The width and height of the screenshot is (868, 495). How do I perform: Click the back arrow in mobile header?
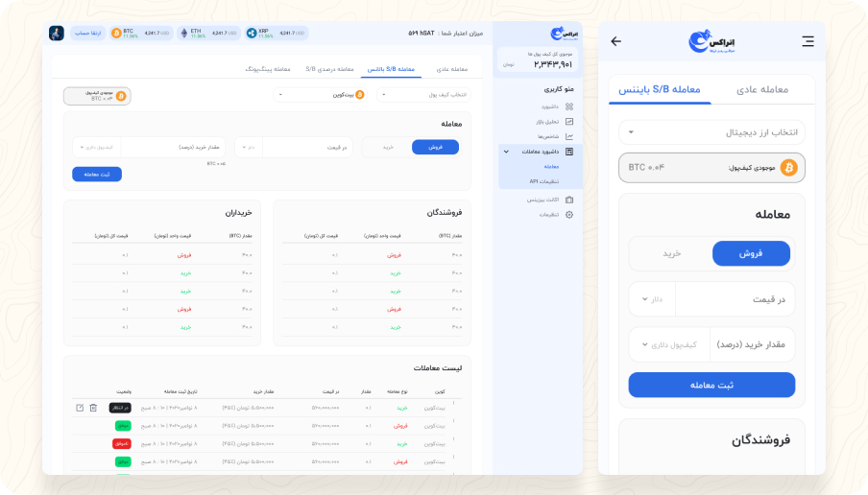[616, 41]
